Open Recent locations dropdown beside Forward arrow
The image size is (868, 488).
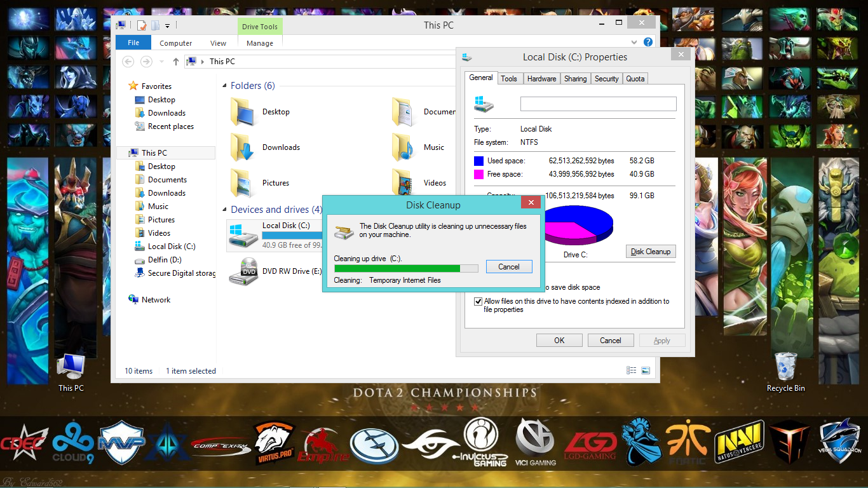pos(161,62)
